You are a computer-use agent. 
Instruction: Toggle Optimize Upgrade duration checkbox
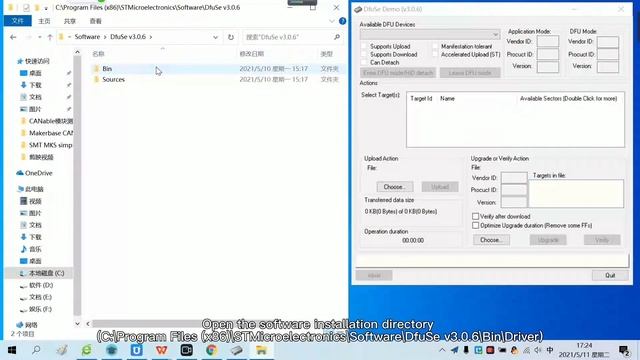476,225
